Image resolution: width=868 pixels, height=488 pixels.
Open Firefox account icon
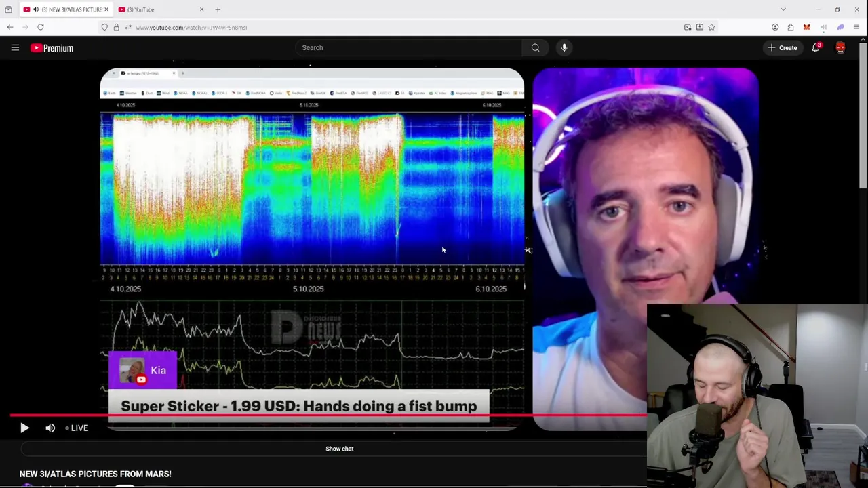775,27
